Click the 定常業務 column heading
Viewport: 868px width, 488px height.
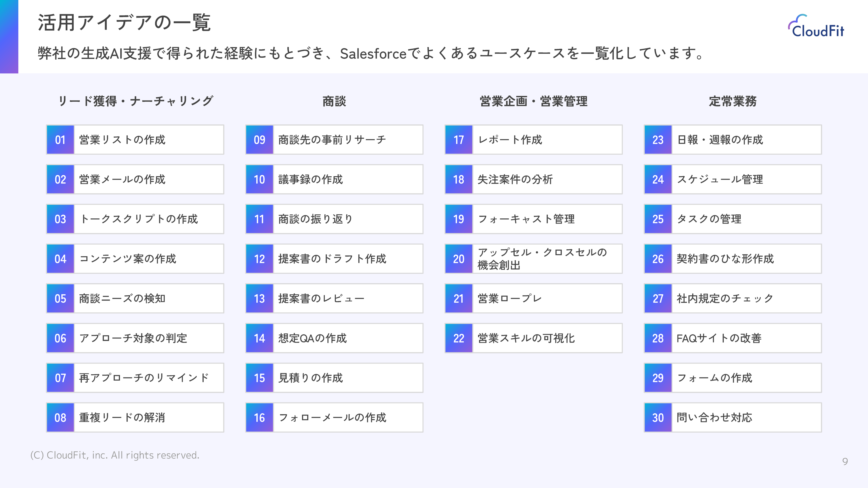pyautogui.click(x=732, y=101)
